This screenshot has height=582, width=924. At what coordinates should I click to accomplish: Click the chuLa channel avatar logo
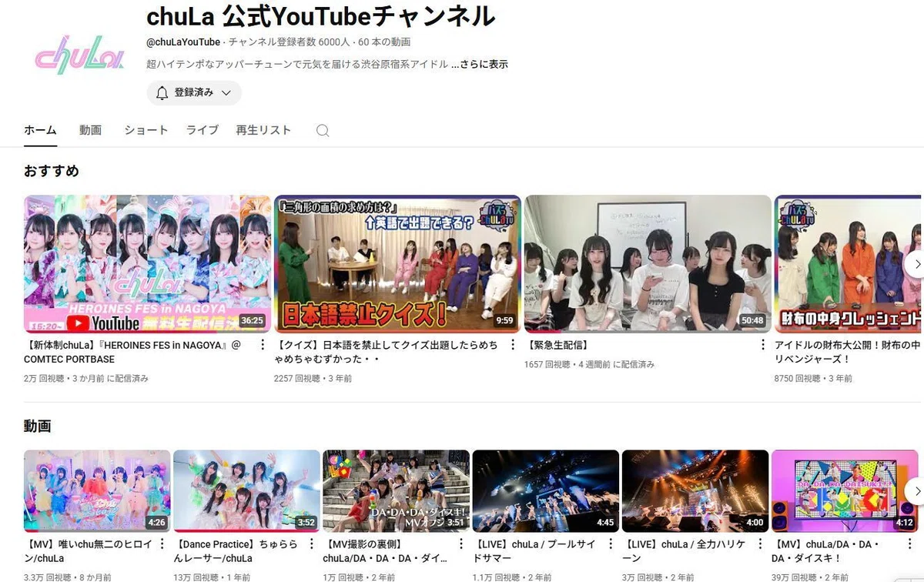80,55
